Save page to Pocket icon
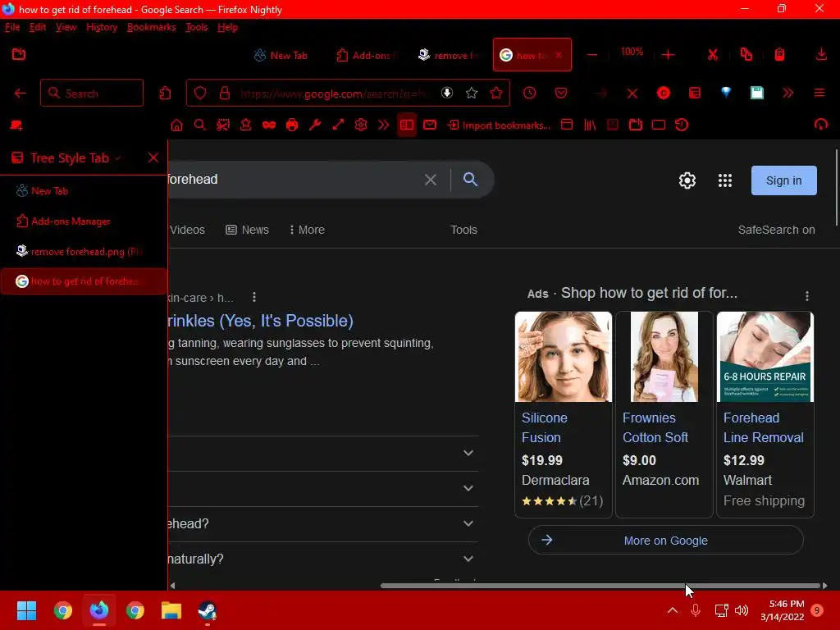 tap(561, 94)
